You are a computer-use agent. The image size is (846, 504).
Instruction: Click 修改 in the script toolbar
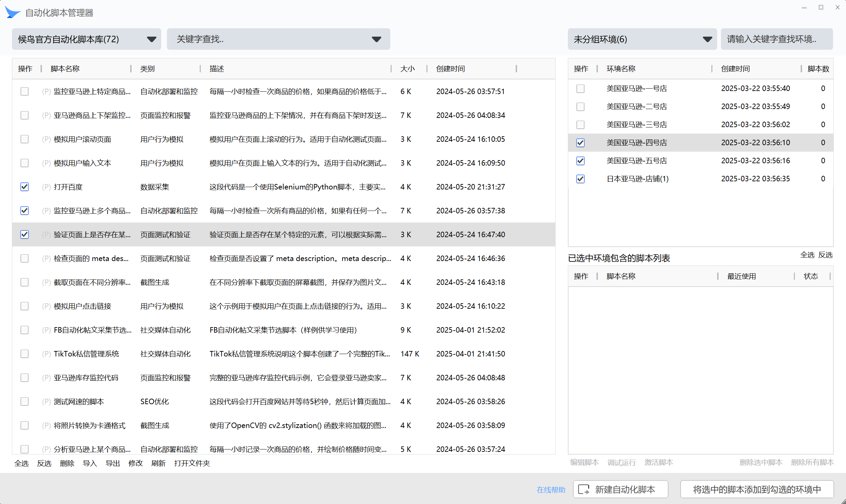(x=136, y=463)
